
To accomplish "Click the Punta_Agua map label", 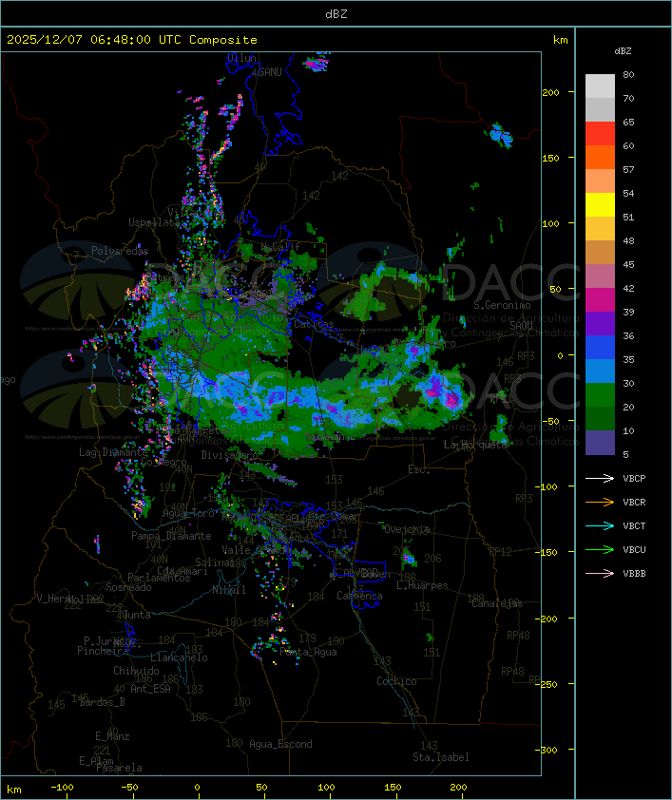I will [308, 652].
